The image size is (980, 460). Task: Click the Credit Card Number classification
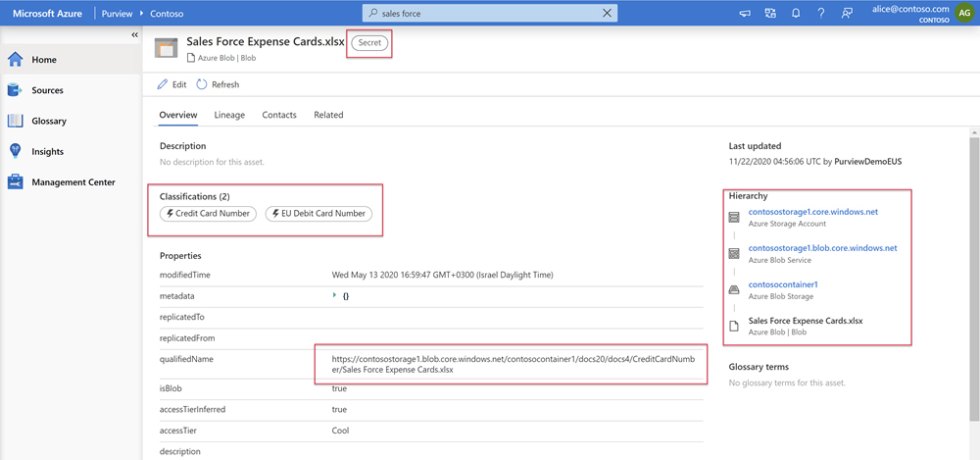coord(208,214)
